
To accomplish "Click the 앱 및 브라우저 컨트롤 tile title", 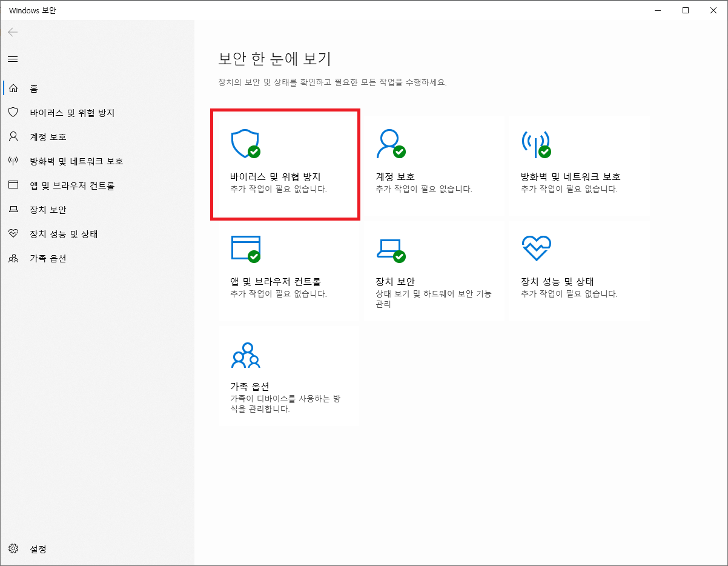I will (275, 282).
